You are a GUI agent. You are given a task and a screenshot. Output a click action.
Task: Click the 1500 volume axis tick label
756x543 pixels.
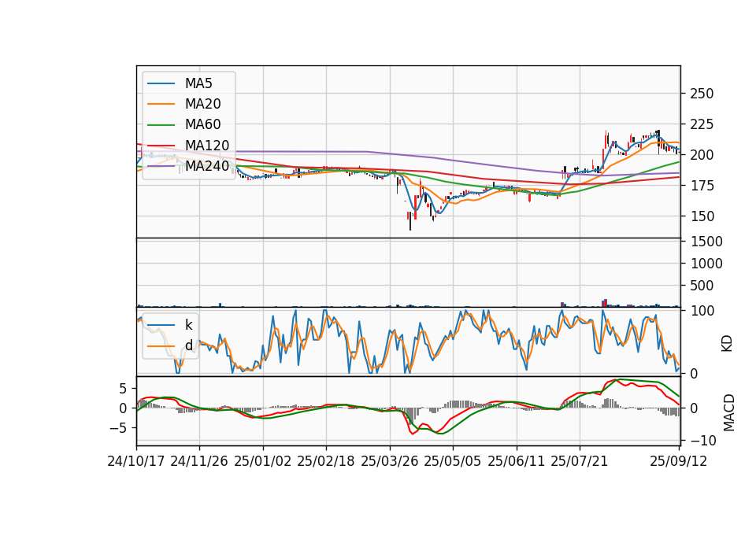click(706, 242)
